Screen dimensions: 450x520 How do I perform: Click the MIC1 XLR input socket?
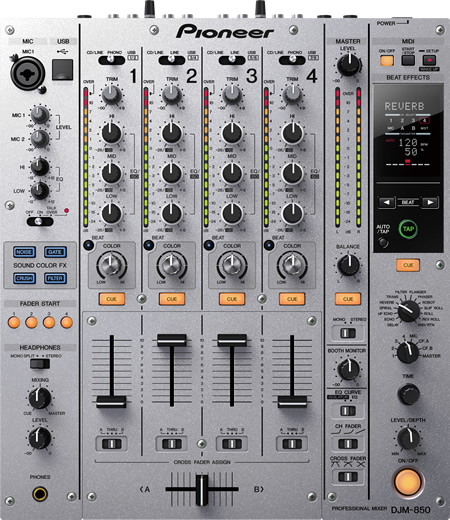tap(28, 74)
